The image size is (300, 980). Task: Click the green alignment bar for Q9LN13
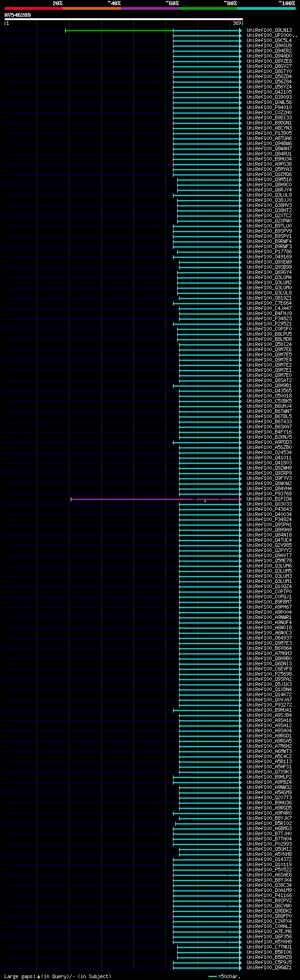tap(119, 30)
